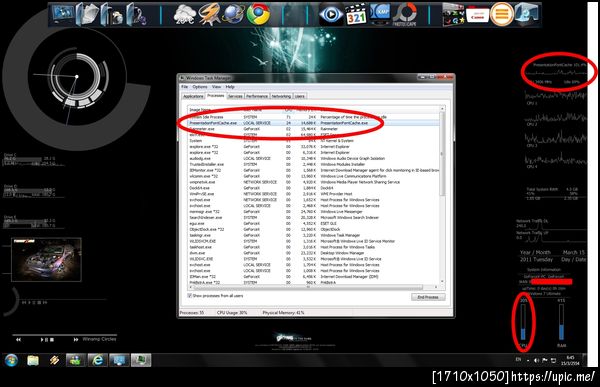The width and height of the screenshot is (600, 387).
Task: Select the System Idle Process row
Action: click(x=314, y=117)
